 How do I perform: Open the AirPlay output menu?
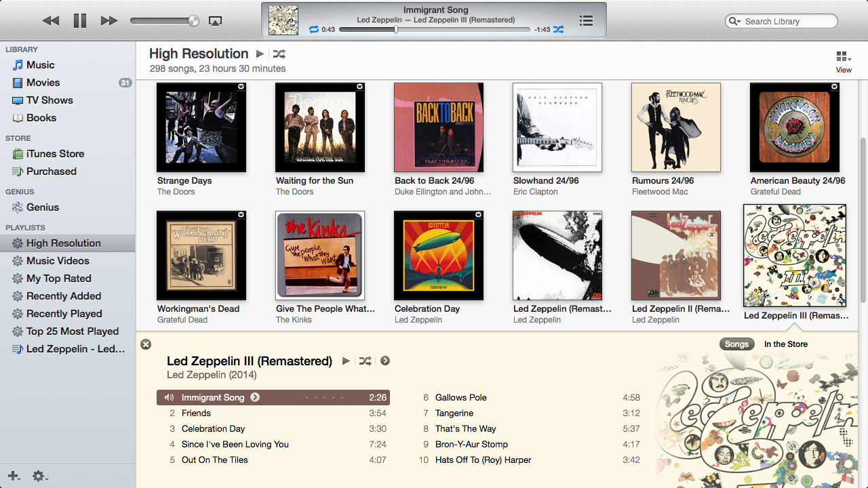click(x=215, y=21)
